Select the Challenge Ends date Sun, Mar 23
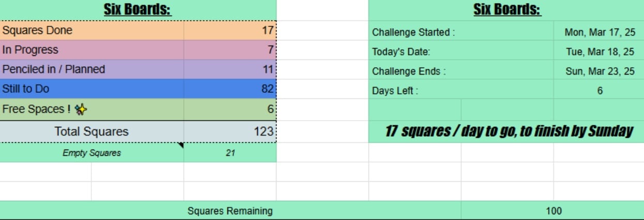Viewport: 644px width, 220px height. 599,71
